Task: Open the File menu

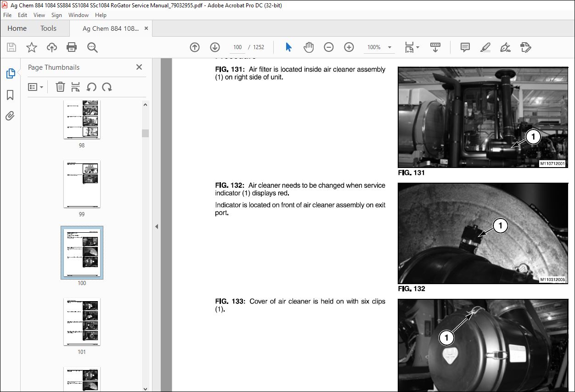Action: point(7,15)
